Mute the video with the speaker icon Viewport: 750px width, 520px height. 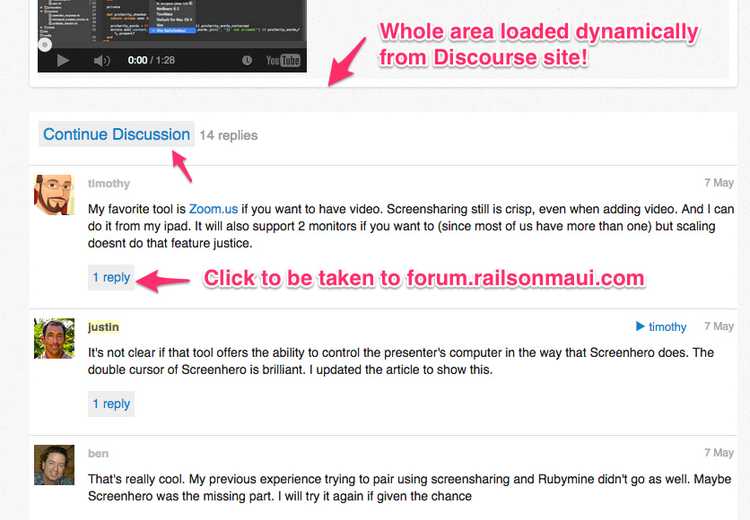101,60
